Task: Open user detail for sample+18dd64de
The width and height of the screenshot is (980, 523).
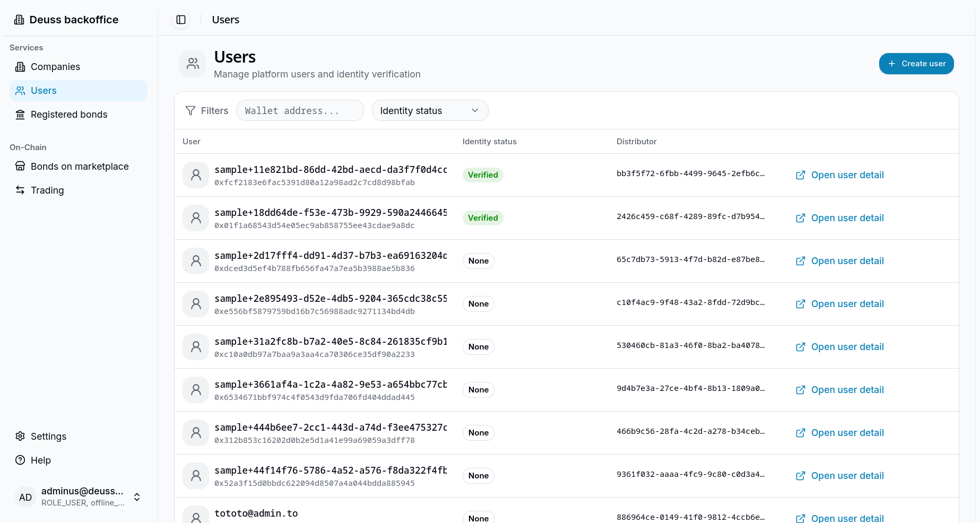Action: (x=840, y=218)
